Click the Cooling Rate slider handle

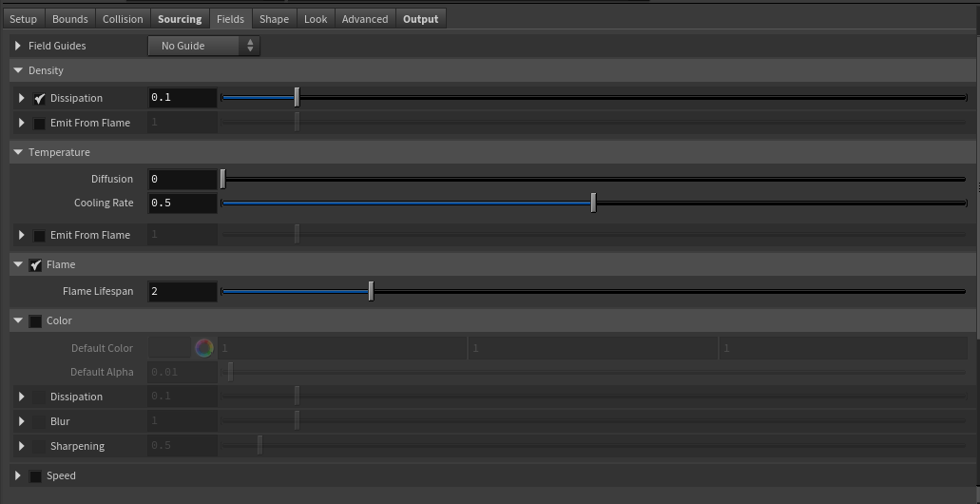click(593, 203)
